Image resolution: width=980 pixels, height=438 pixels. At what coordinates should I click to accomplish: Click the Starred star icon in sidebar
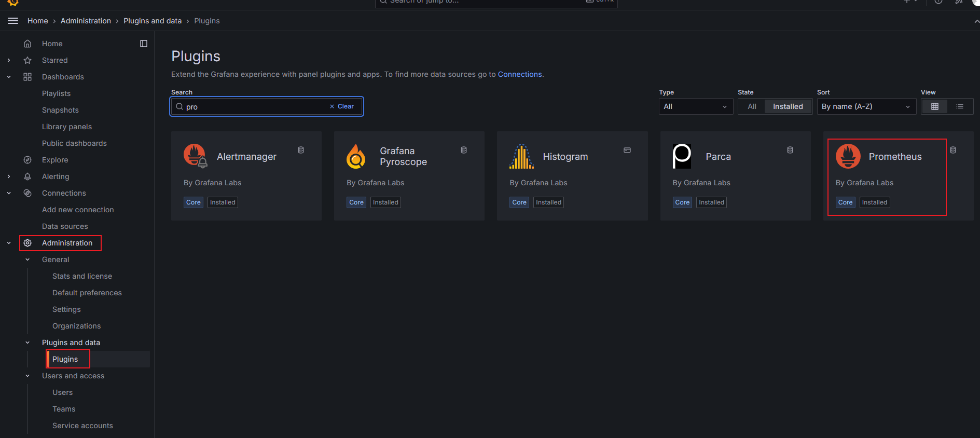[x=27, y=60]
